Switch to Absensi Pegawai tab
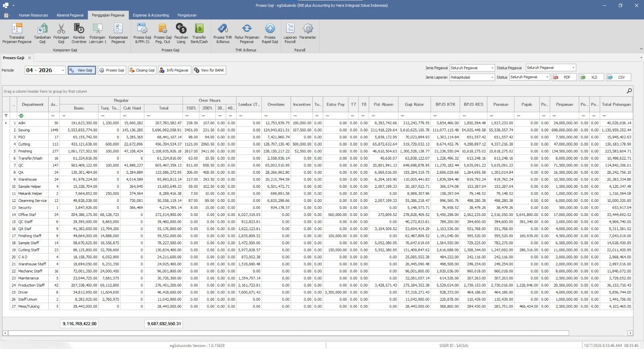 [x=70, y=15]
